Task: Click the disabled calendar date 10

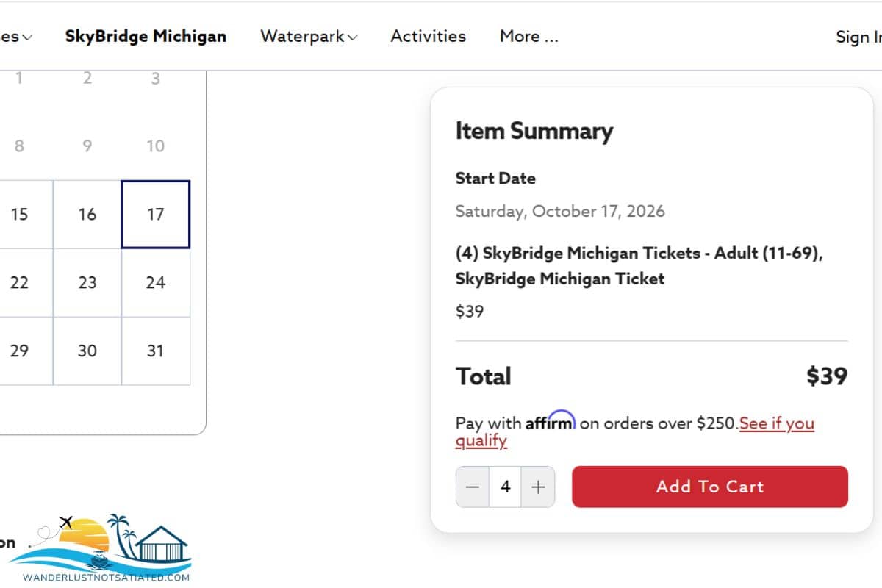Action: pos(156,146)
